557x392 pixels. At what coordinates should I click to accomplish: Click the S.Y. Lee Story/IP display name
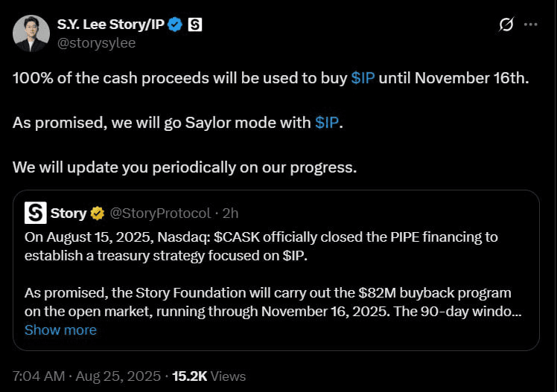(x=111, y=25)
